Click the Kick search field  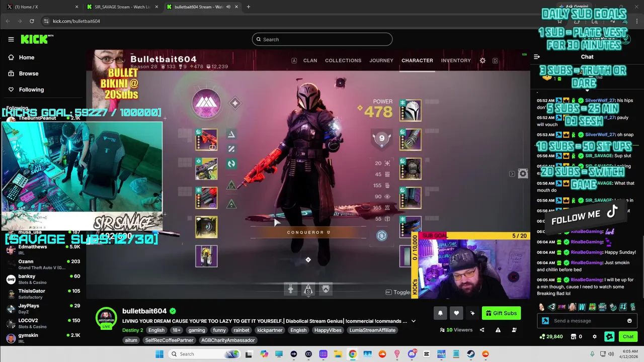[322, 39]
